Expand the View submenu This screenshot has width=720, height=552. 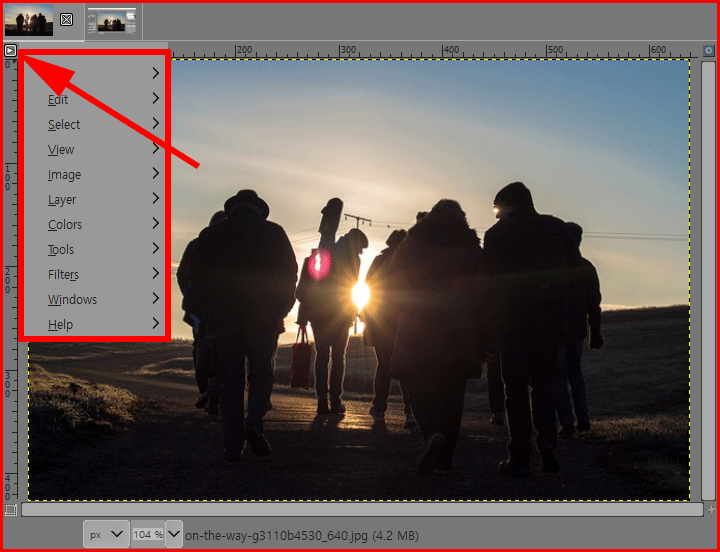coord(96,149)
